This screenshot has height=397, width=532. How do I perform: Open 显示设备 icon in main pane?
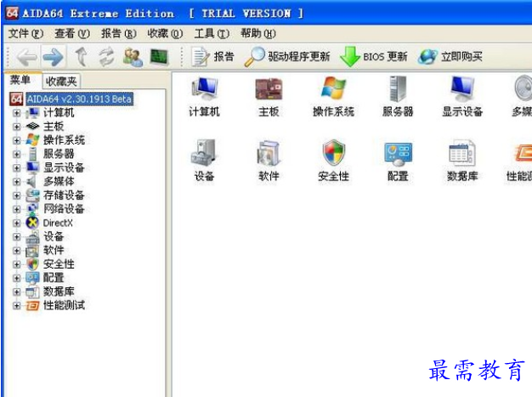tap(462, 97)
